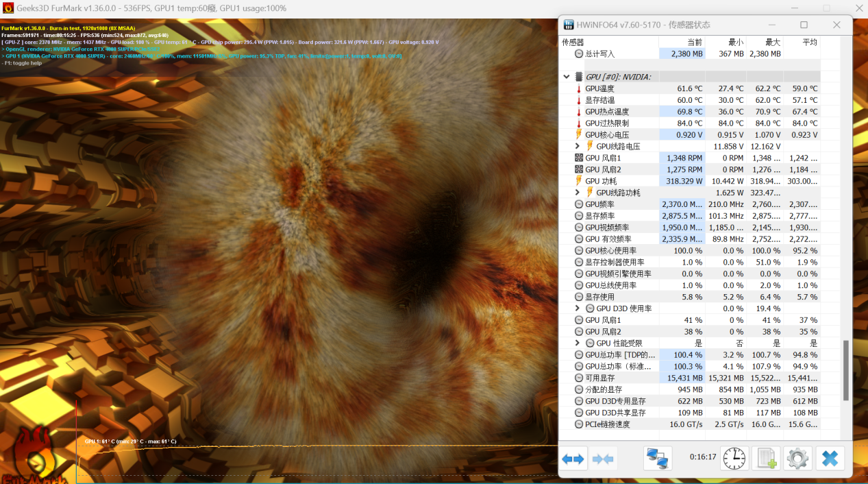Click the circle icon beside PCIe链接速度
868x484 pixels.
579,424
